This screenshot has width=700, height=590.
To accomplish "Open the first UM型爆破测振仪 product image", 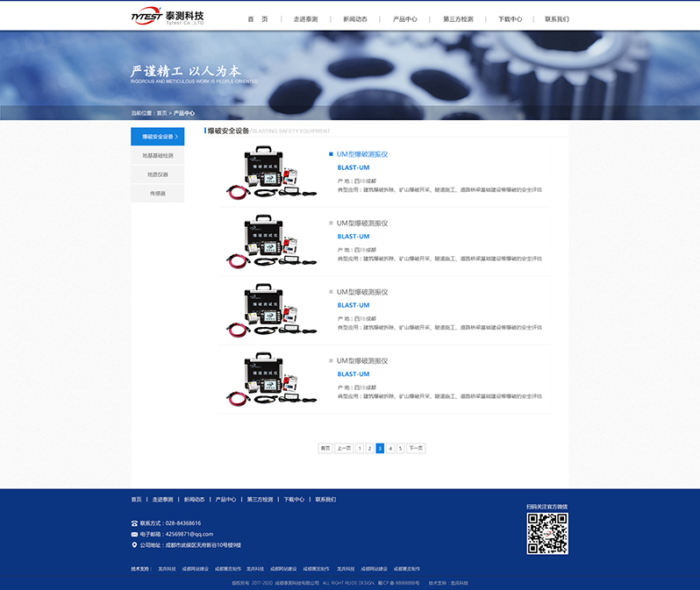I will 271,173.
